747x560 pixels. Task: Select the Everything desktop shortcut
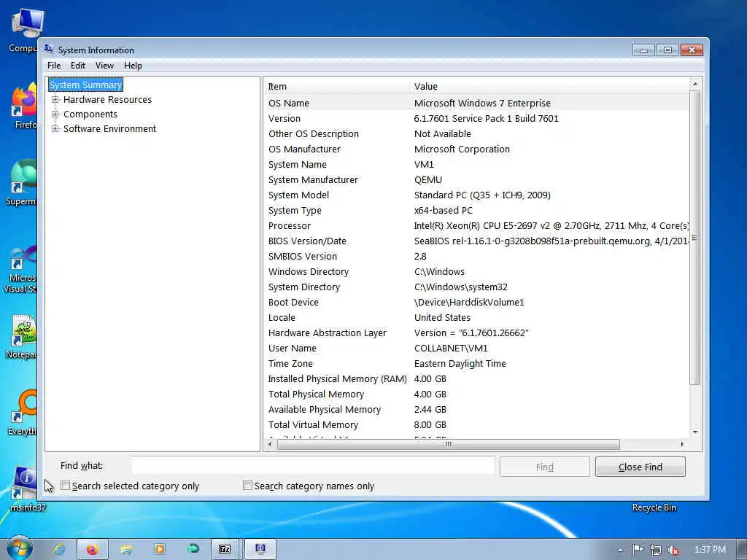(23, 413)
